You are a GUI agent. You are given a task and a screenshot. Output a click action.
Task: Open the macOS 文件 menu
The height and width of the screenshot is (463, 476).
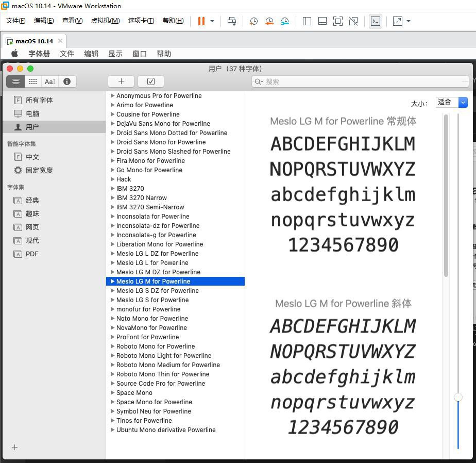tap(67, 54)
